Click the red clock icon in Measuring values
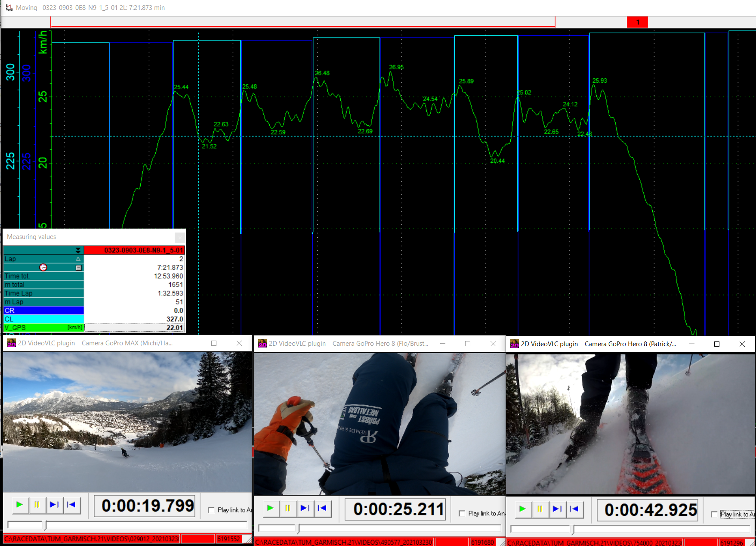The height and width of the screenshot is (546, 756). [x=43, y=267]
